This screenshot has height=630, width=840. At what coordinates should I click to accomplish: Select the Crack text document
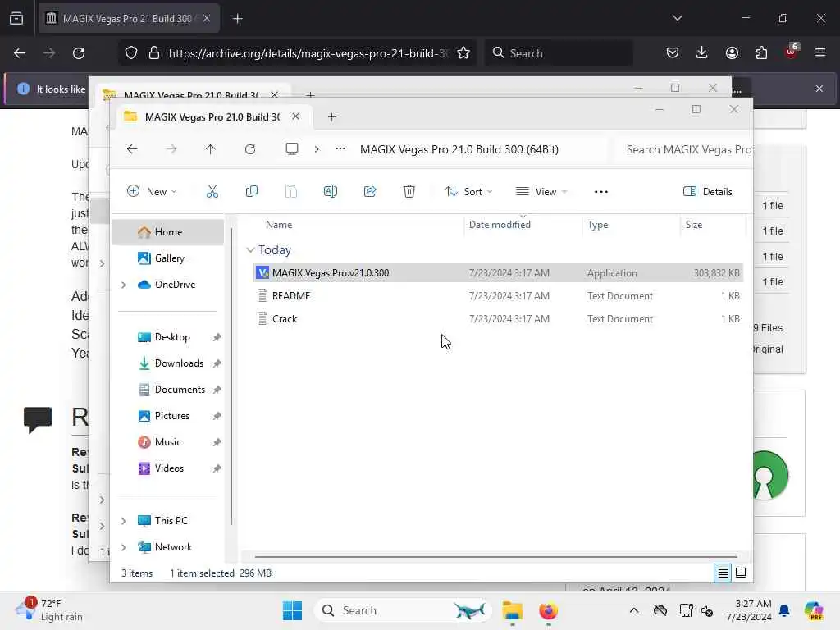pos(498,319)
